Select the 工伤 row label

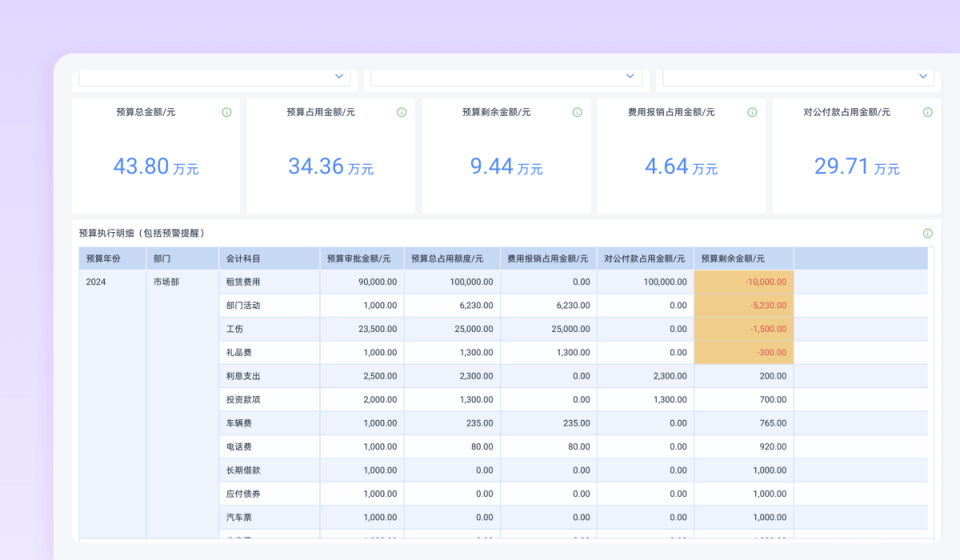(x=234, y=329)
